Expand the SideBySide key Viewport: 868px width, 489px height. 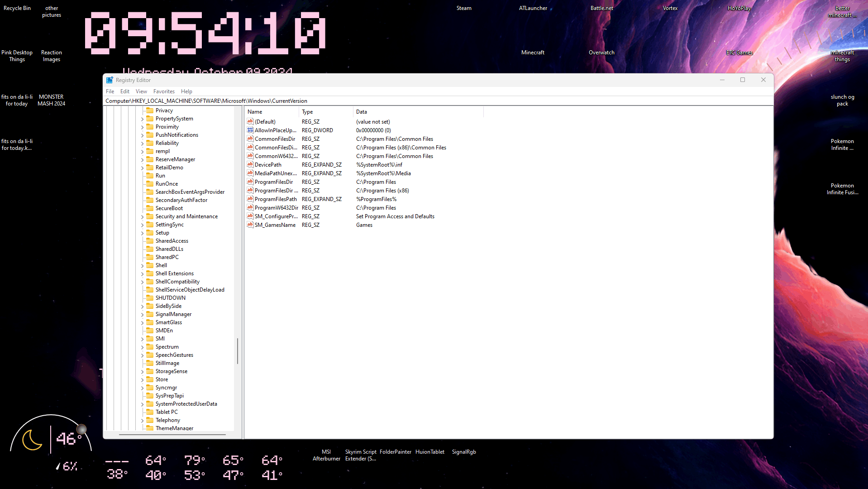[142, 307]
